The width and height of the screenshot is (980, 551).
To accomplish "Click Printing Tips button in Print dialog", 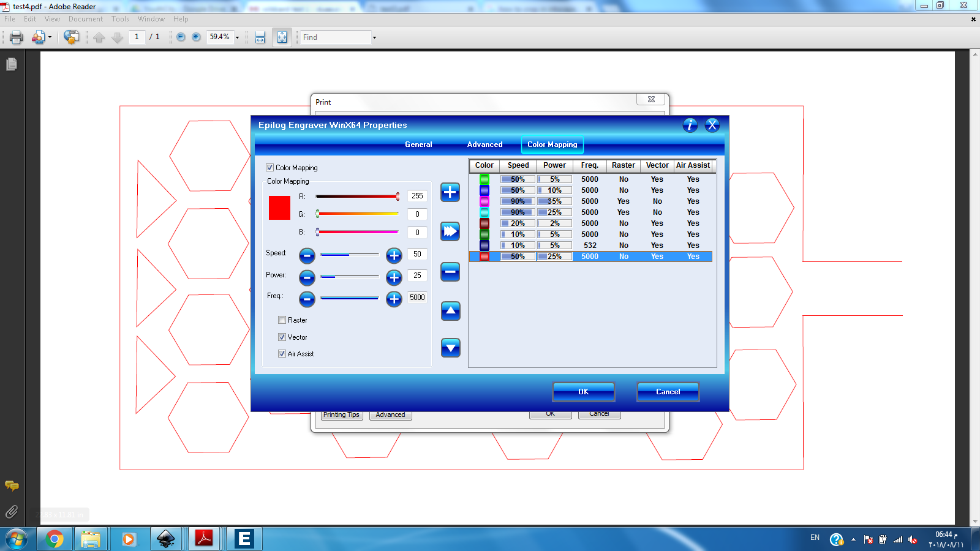I will (342, 415).
